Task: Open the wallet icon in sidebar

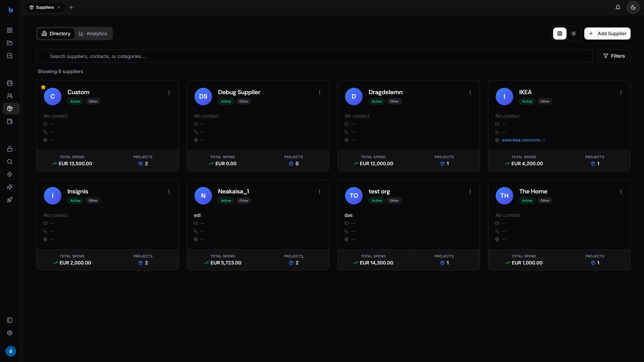Action: coord(10,121)
